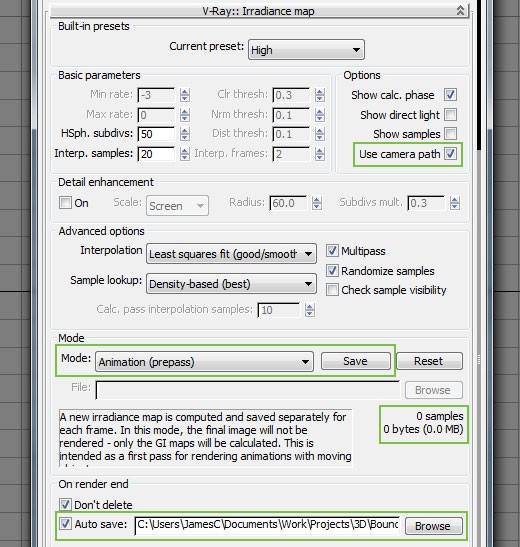Screen dimensions: 520x547
Task: Toggle Randomize samples checkbox
Action: tap(332, 270)
